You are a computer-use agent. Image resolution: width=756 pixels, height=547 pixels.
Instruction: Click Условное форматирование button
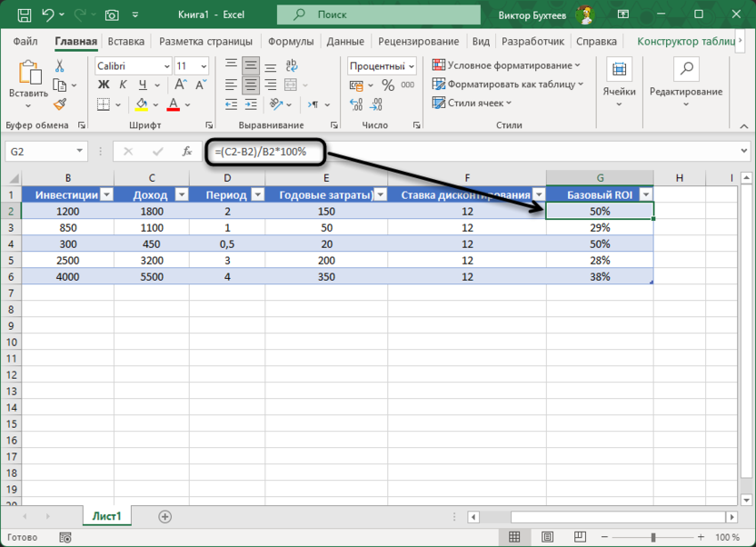point(506,65)
